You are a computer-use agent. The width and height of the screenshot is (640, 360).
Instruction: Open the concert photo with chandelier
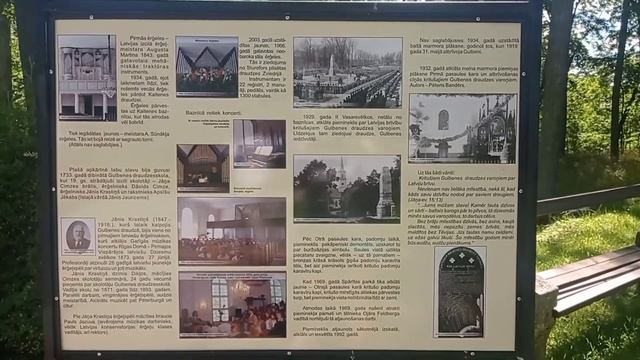232,305
